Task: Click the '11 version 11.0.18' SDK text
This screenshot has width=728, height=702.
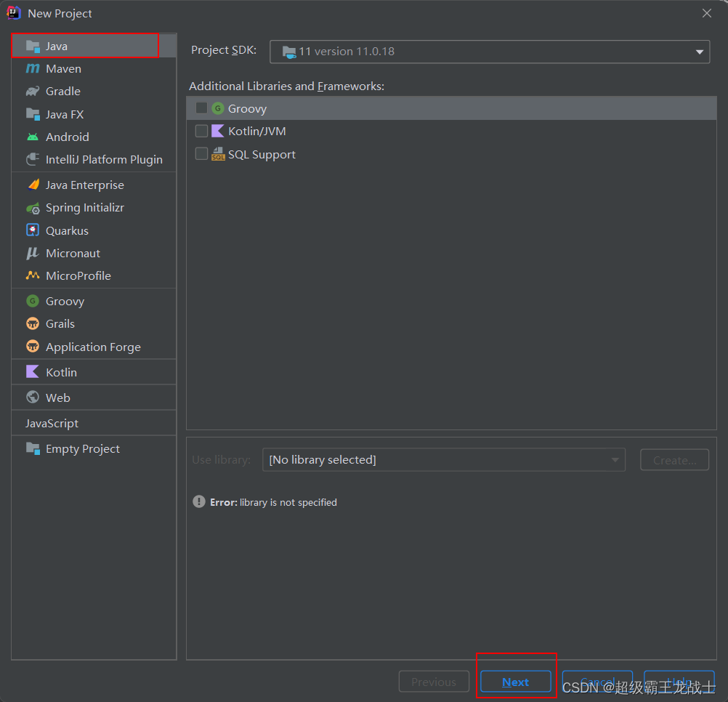Action: point(347,52)
